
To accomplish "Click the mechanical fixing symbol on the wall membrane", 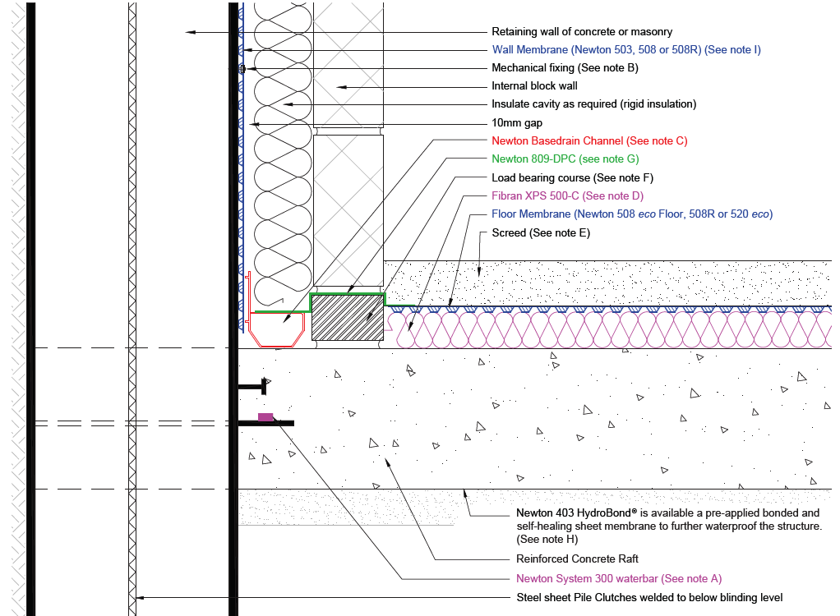I will (241, 69).
